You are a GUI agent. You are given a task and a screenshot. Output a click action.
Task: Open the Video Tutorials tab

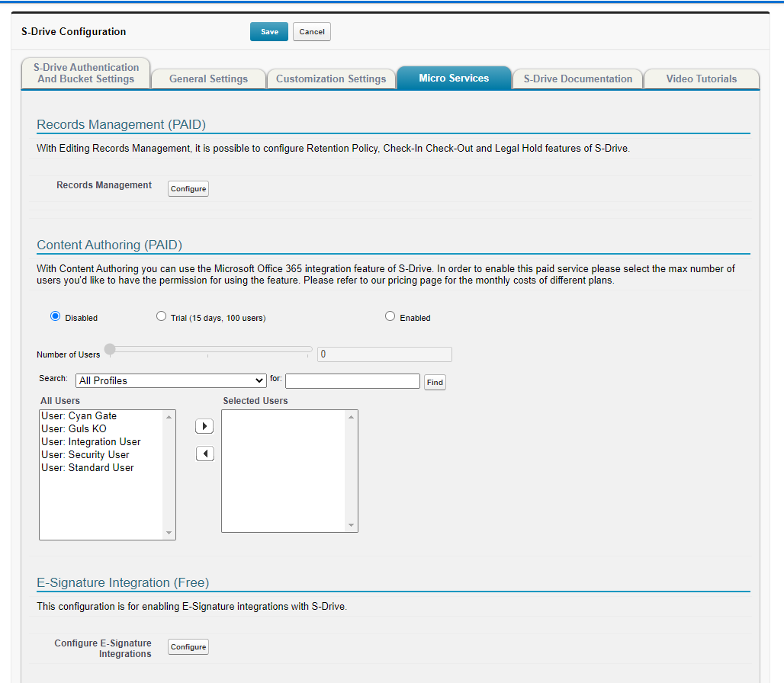tap(701, 79)
